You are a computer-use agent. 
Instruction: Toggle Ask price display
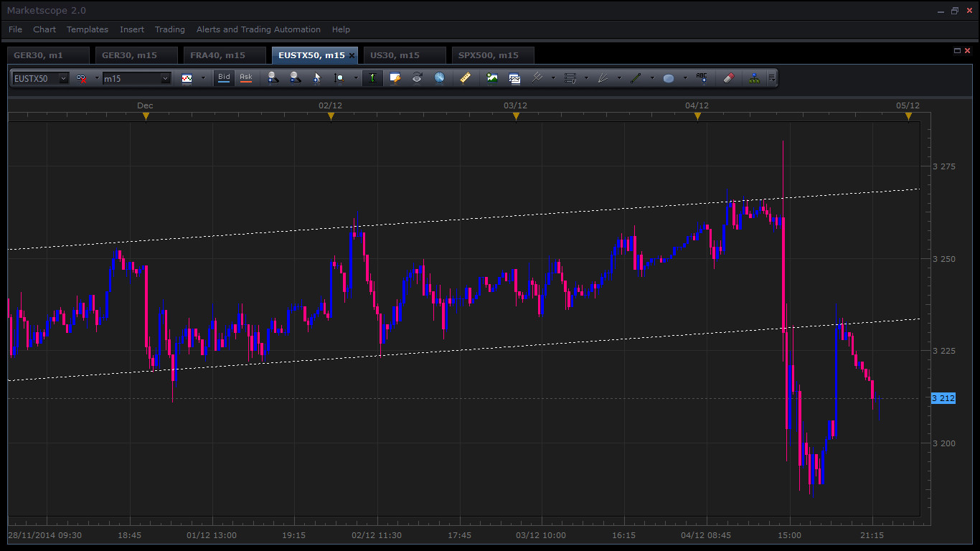tap(246, 77)
